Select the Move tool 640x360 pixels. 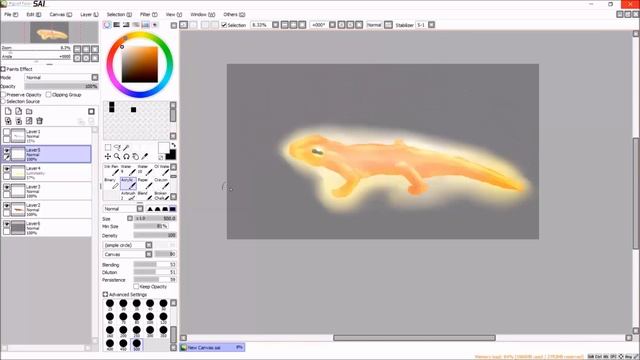pyautogui.click(x=108, y=156)
